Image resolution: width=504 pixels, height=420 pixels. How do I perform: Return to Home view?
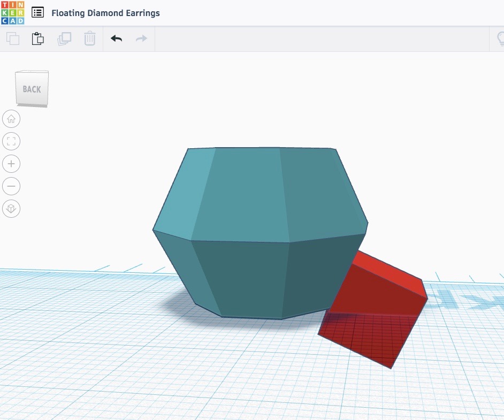coord(11,119)
